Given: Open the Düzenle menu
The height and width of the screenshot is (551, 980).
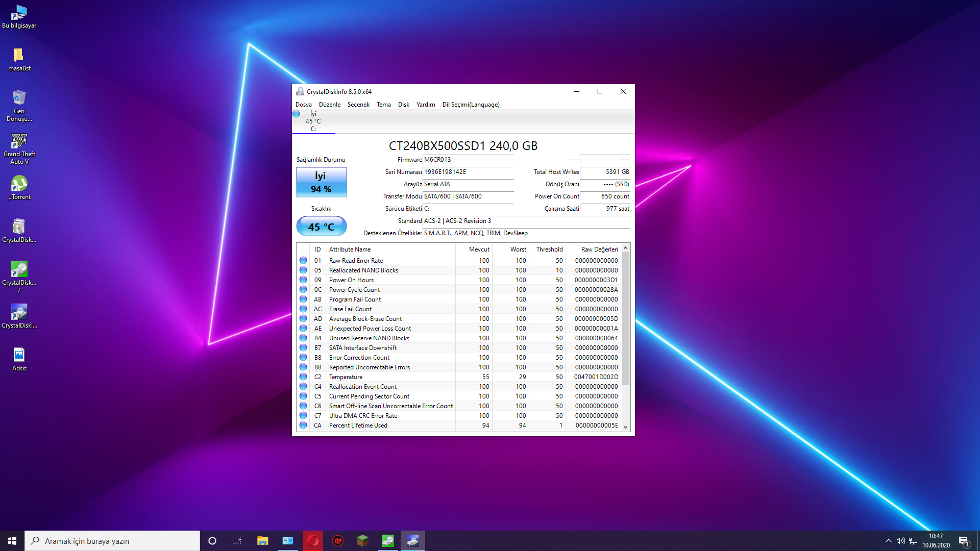Looking at the screenshot, I should pyautogui.click(x=330, y=105).
